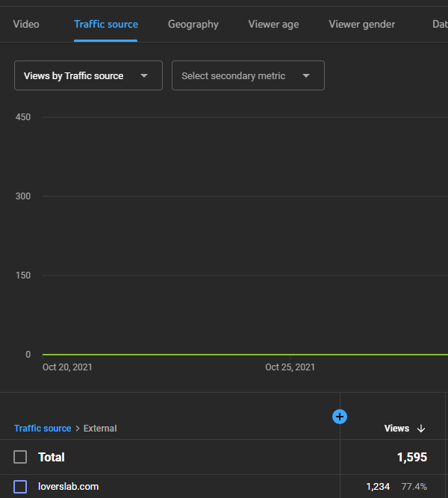Click the blue plus add metric icon

[340, 417]
